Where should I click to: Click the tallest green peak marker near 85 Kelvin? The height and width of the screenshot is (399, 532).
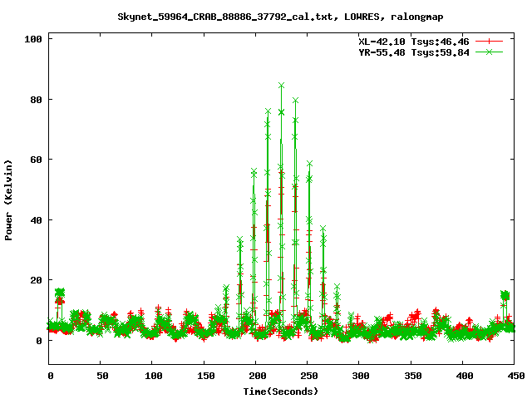tap(281, 86)
